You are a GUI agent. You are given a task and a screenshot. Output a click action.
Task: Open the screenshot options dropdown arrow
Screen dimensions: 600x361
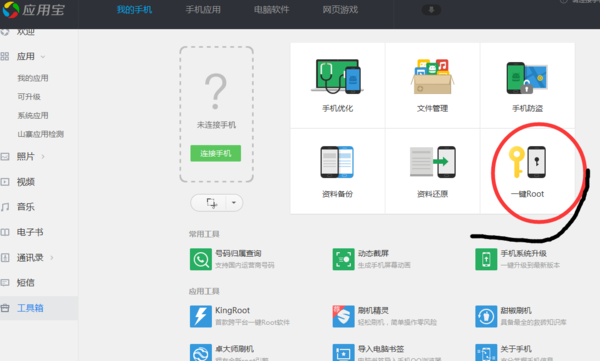click(x=234, y=203)
